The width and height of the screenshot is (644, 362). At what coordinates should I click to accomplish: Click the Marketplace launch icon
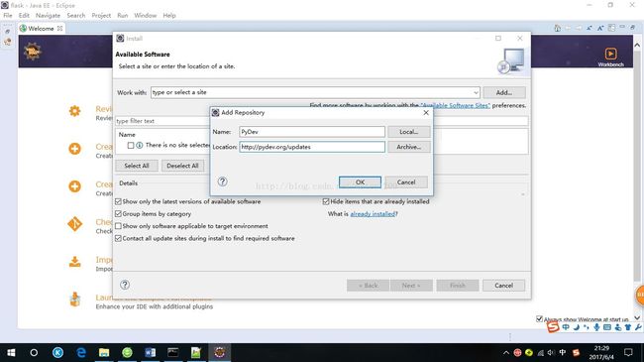pos(74,300)
